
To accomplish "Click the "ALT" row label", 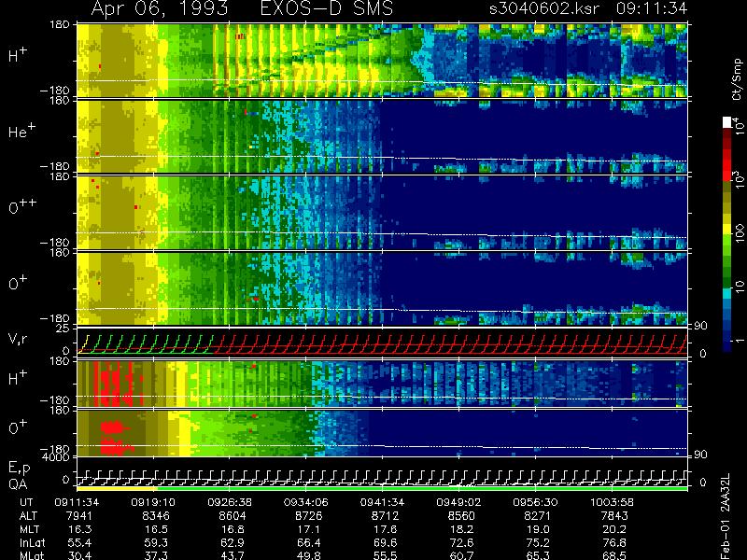I will 28,516.
